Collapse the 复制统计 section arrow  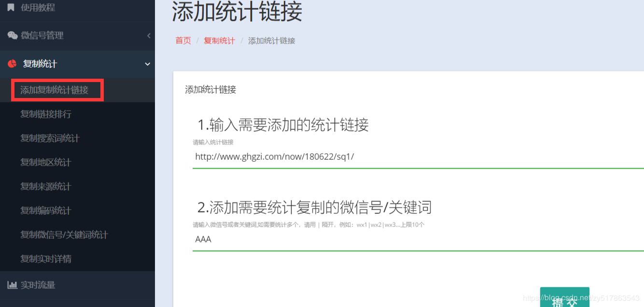tap(148, 64)
